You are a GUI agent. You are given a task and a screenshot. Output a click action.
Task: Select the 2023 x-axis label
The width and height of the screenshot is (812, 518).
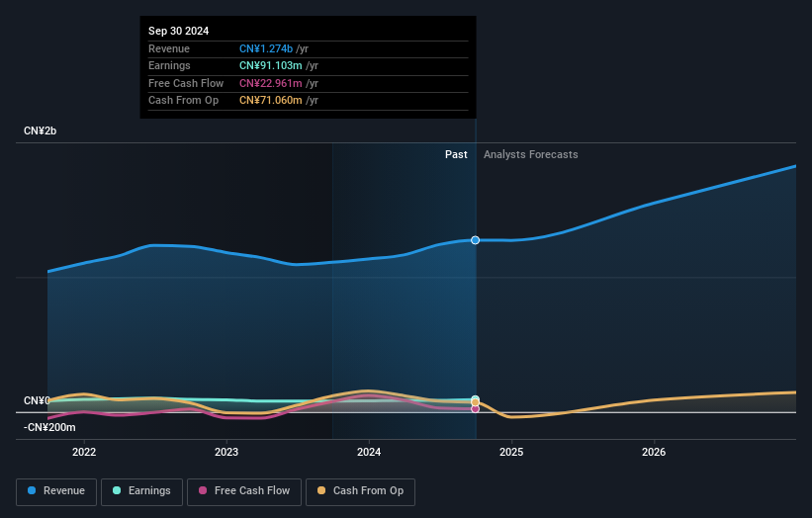coord(226,452)
